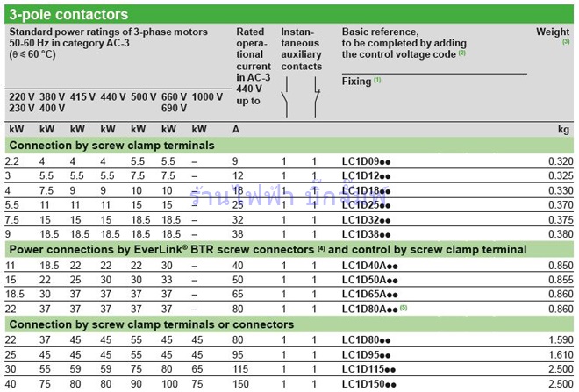Image resolution: width=579 pixels, height=392 pixels.
Task: Click the 'Rated operational current' column header
Action: click(254, 66)
